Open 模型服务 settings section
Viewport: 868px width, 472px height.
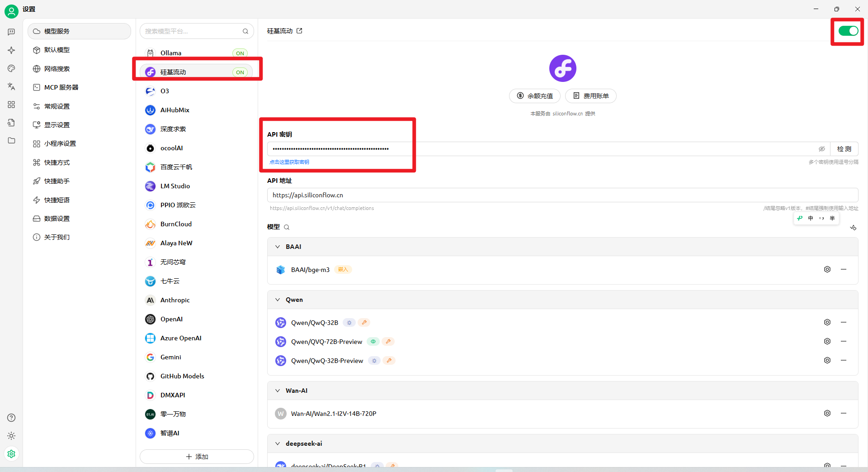(x=79, y=31)
